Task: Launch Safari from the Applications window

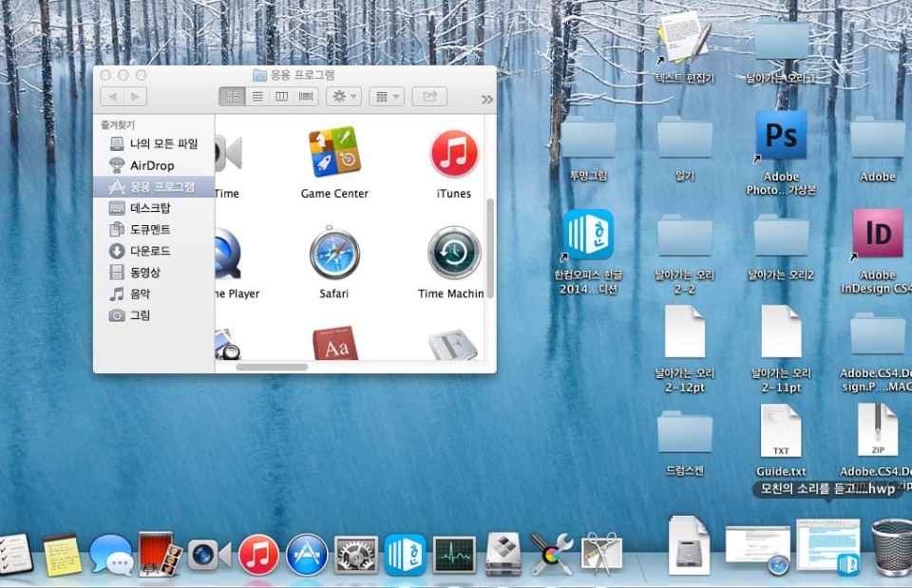Action: pos(333,253)
